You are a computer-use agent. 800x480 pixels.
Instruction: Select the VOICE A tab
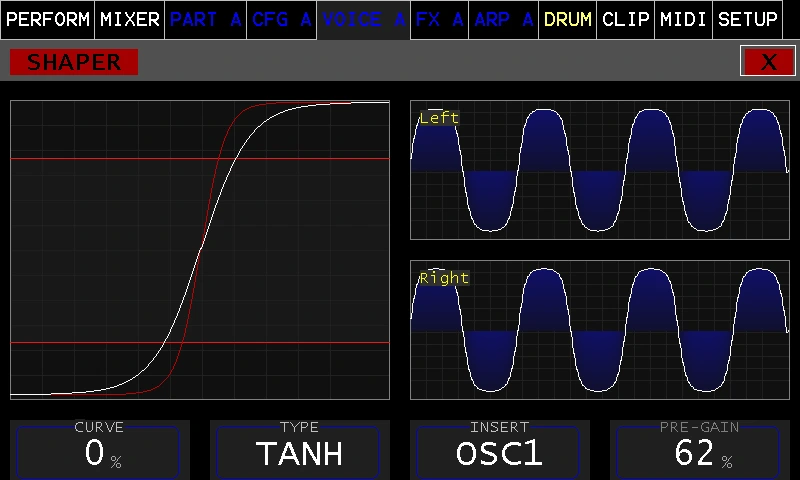(363, 20)
